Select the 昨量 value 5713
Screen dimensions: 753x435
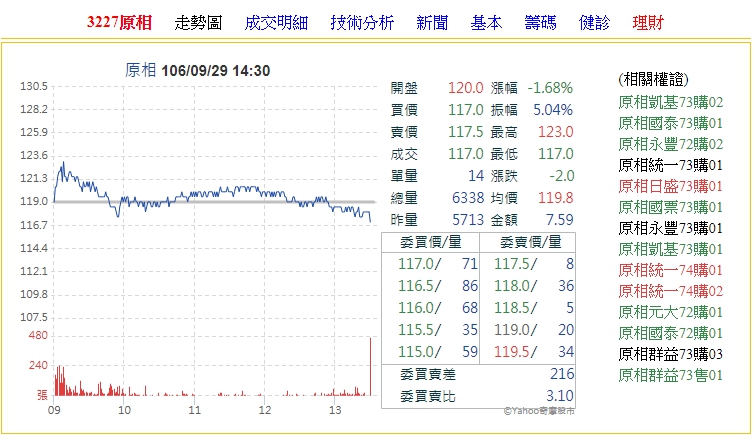point(468,220)
